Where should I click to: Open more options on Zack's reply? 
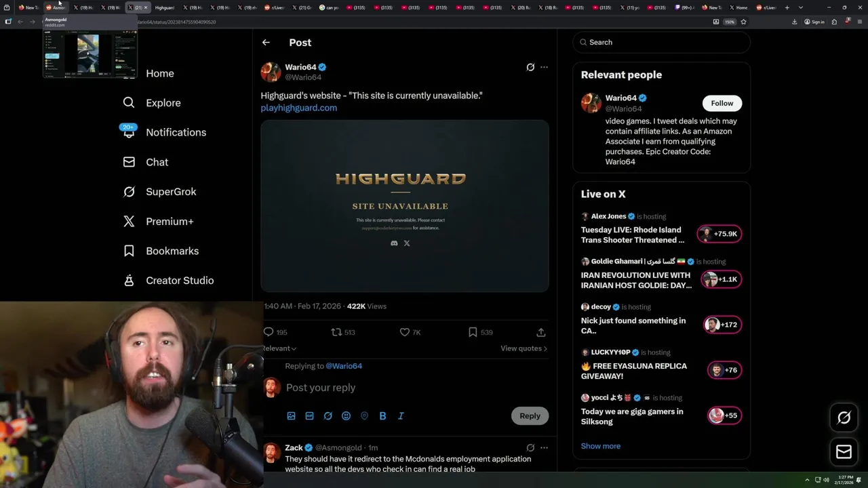pos(544,447)
